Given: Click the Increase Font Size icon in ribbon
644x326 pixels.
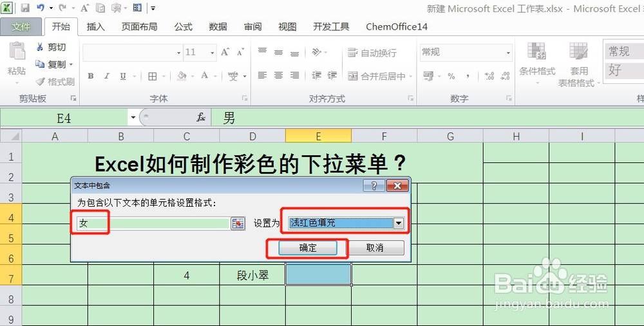Looking at the screenshot, I should (x=225, y=52).
